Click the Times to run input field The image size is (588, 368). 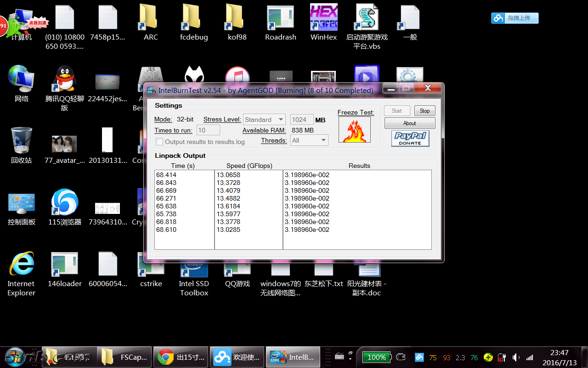click(x=208, y=130)
